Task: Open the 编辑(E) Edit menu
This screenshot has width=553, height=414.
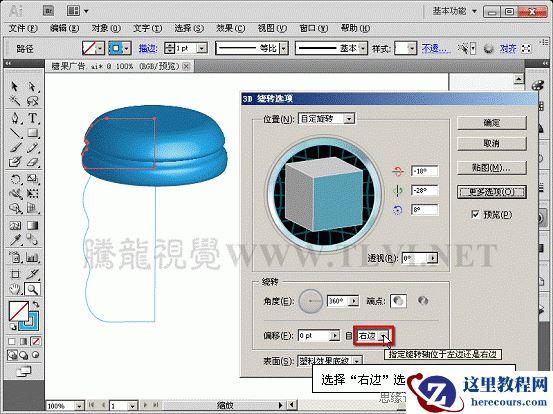Action: (x=64, y=28)
